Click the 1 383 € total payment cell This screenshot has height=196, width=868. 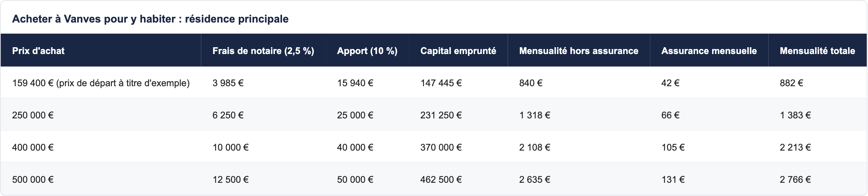point(818,115)
